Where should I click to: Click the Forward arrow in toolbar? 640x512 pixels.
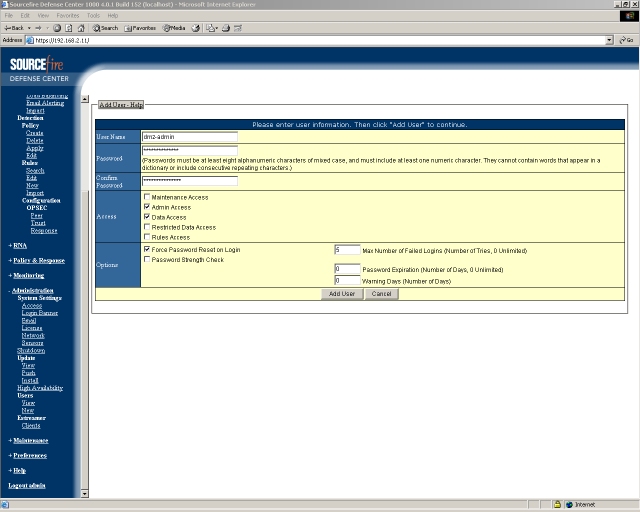tap(38, 28)
